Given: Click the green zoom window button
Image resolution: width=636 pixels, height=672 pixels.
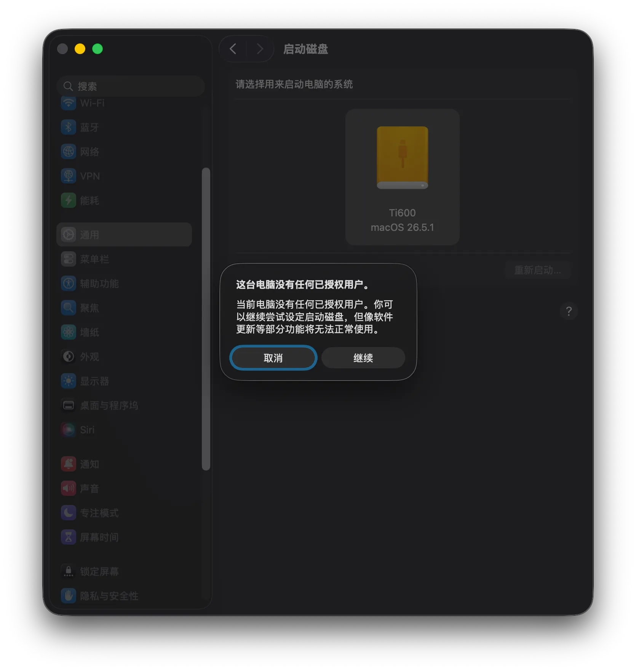Looking at the screenshot, I should click(x=97, y=49).
